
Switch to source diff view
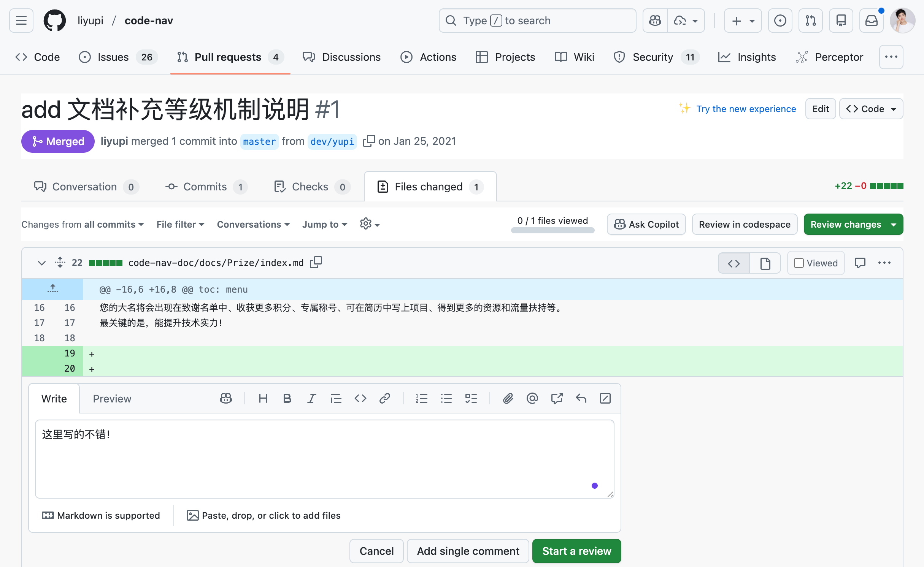734,263
